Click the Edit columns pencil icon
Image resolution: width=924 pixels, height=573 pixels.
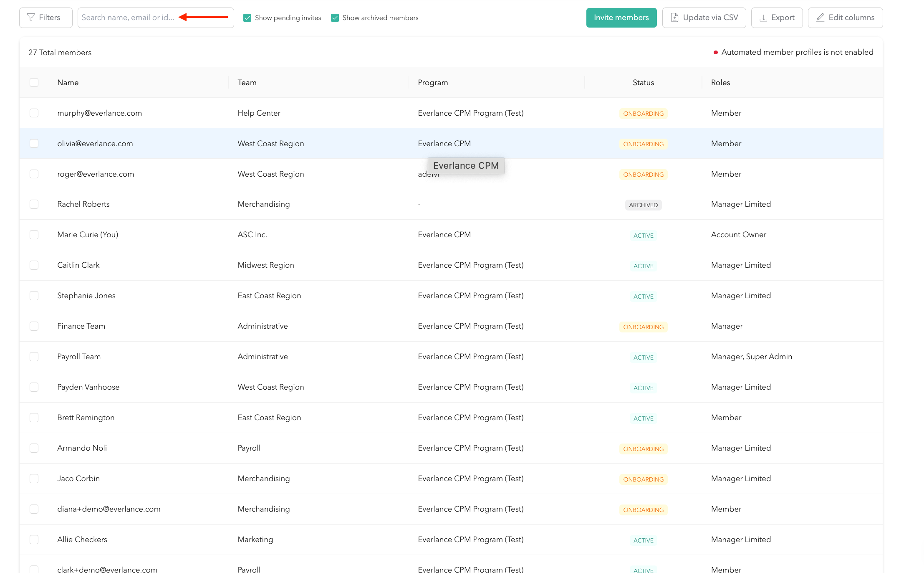click(820, 18)
